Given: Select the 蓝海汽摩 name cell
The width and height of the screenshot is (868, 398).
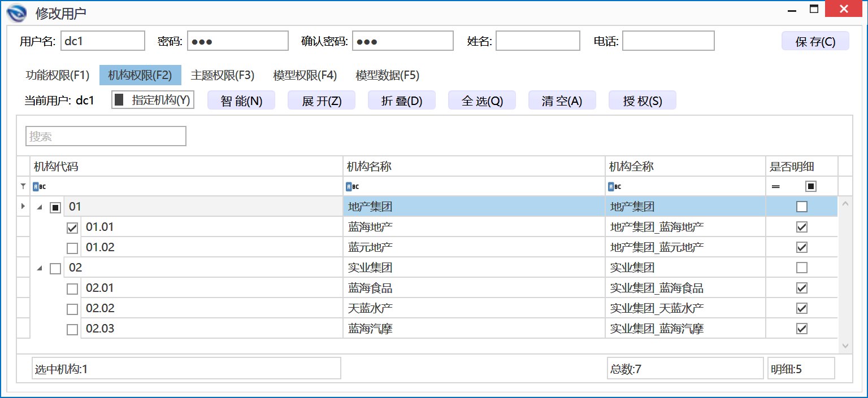Looking at the screenshot, I should point(474,329).
